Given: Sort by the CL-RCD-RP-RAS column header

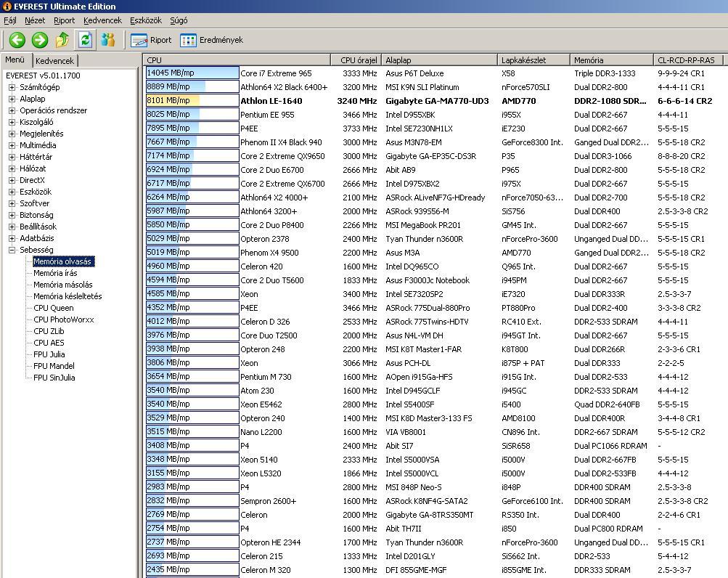Looking at the screenshot, I should tap(688, 60).
